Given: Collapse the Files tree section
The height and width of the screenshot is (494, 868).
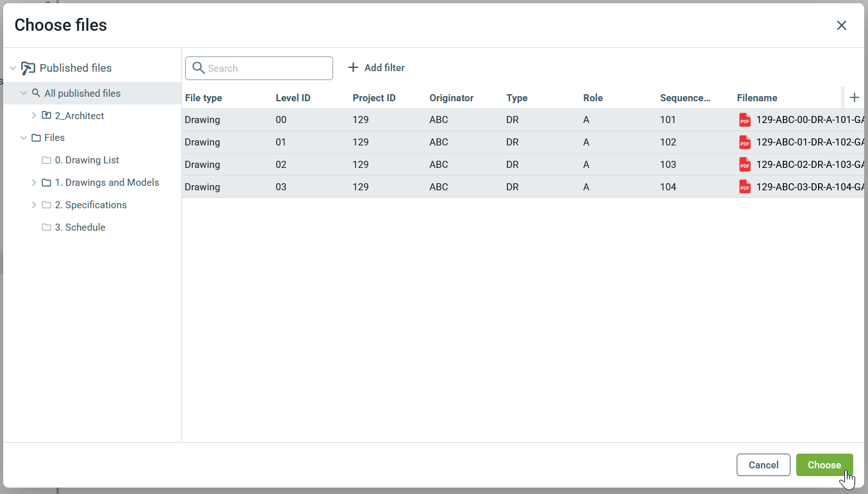Looking at the screenshot, I should tap(24, 138).
